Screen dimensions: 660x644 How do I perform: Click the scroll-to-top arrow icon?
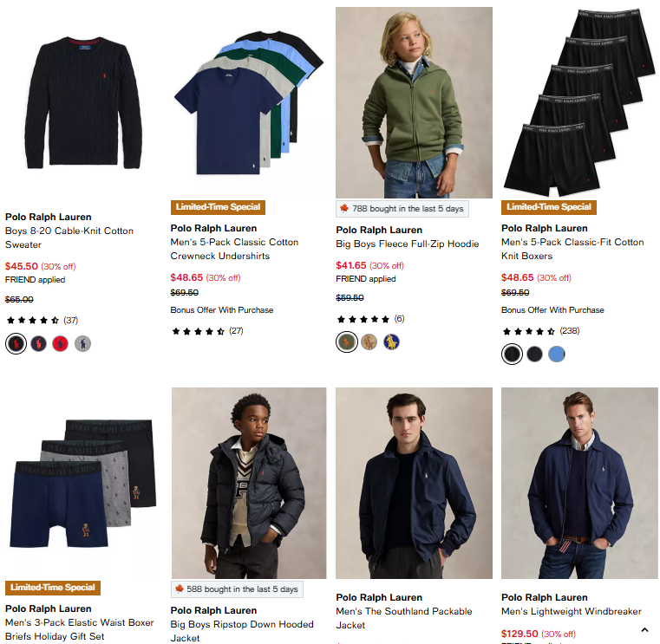[644, 630]
